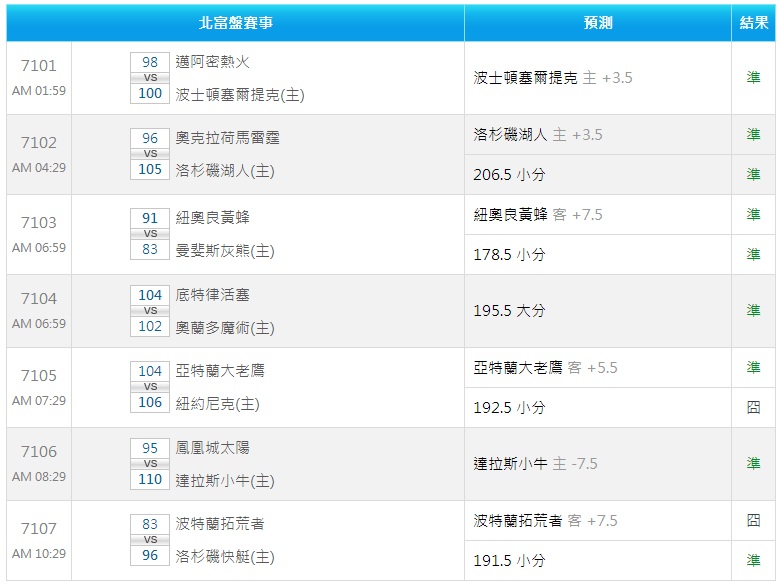
Task: Click prediction 178.5 小分
Action: (x=509, y=255)
